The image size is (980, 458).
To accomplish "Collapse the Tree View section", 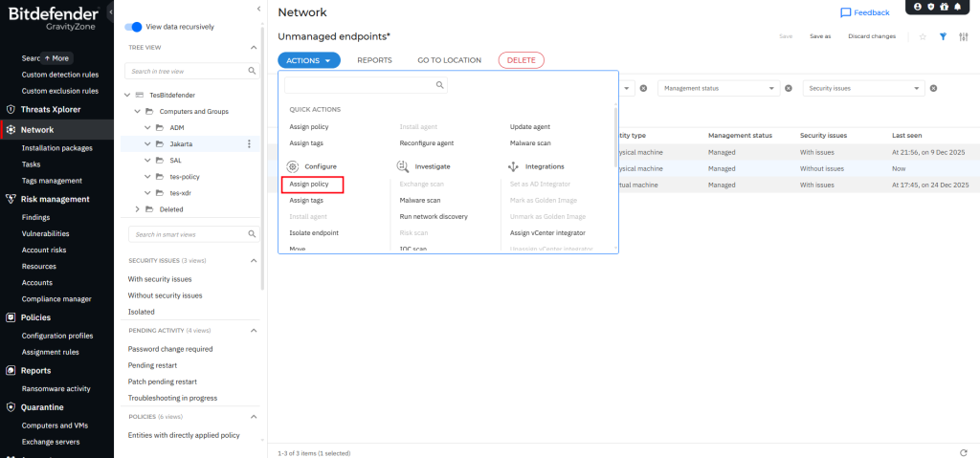I will (254, 47).
